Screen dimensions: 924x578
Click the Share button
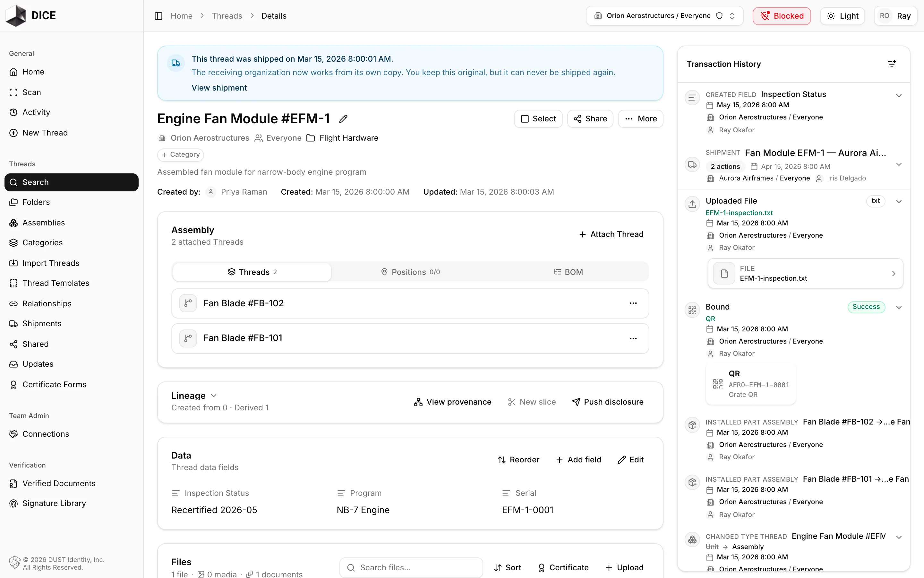590,119
